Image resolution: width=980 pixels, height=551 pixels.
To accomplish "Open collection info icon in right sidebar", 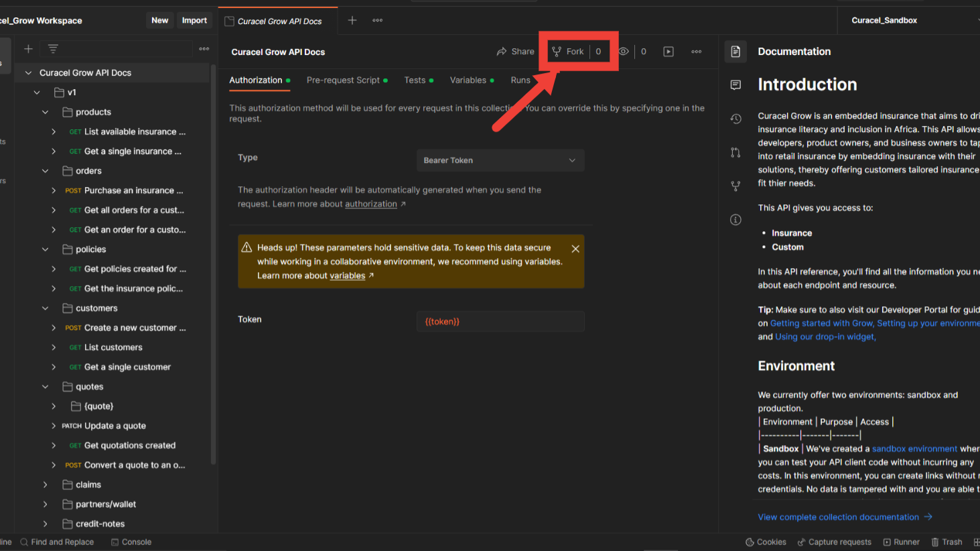I will pyautogui.click(x=736, y=220).
